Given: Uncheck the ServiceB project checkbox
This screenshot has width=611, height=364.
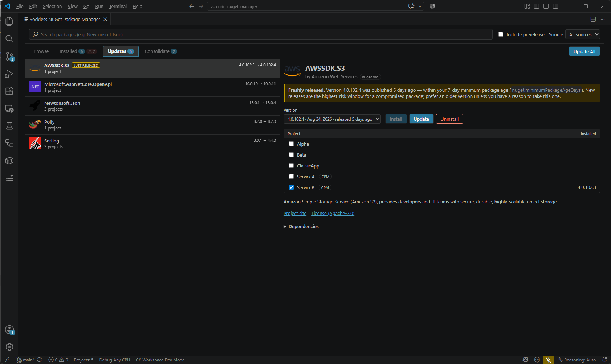Looking at the screenshot, I should [x=291, y=187].
